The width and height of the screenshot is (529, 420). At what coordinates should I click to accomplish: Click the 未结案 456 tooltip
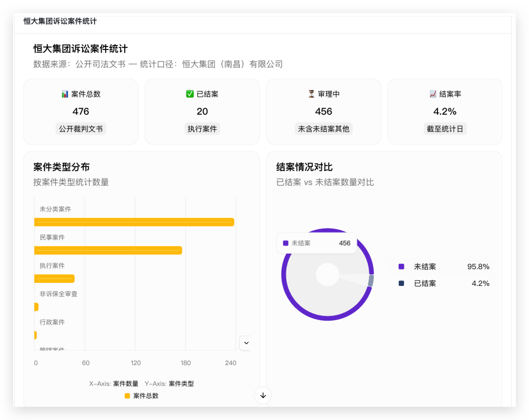[317, 243]
